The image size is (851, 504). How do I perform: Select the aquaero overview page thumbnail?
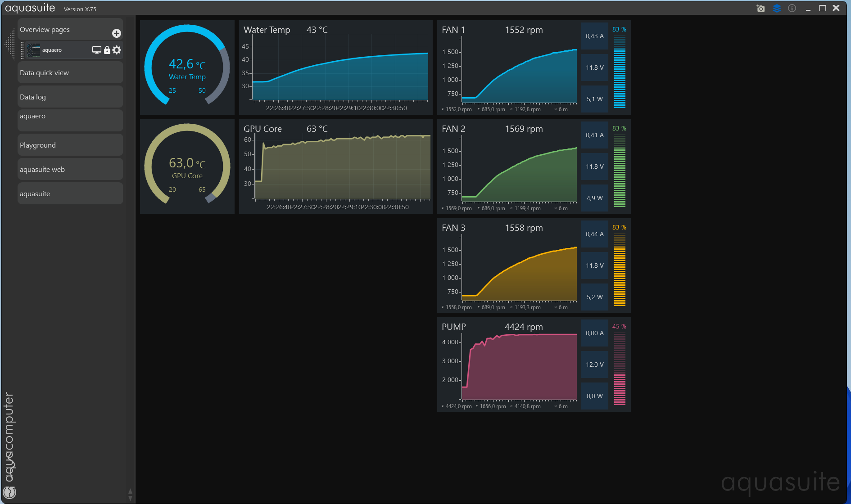(x=33, y=50)
